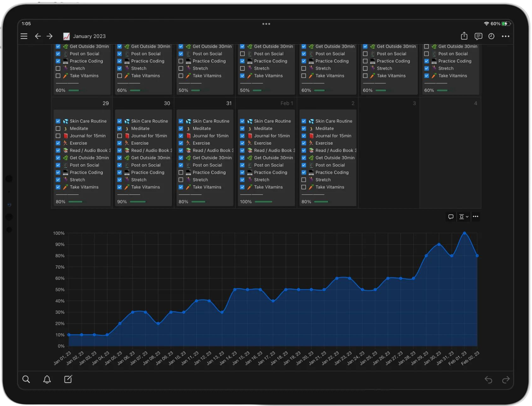Create a new page with compose icon
This screenshot has height=406, width=532.
pos(68,379)
